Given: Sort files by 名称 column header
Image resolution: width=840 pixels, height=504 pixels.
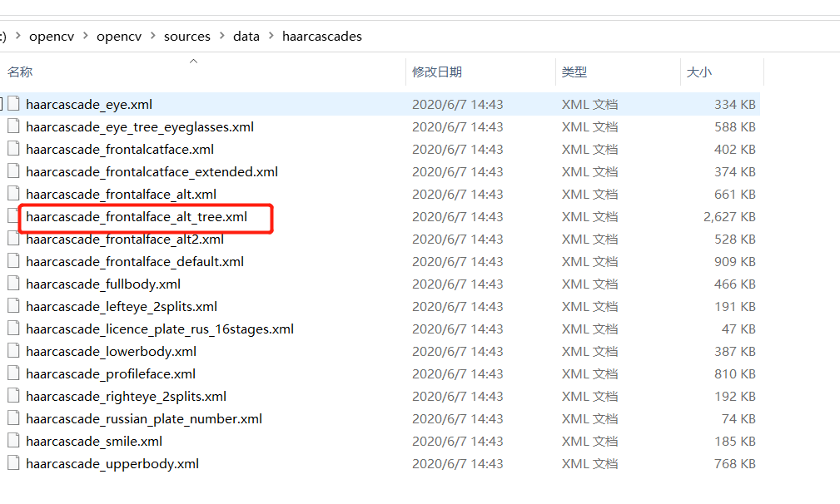Looking at the screenshot, I should (20, 72).
